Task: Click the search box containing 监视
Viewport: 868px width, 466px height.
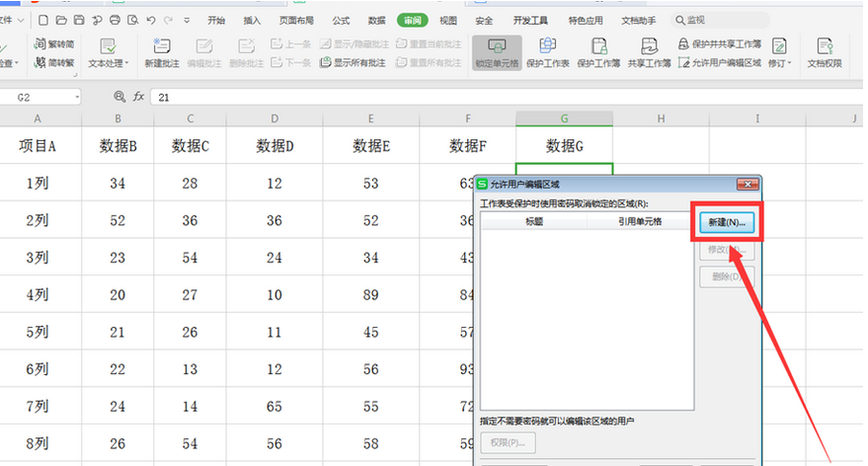Action: (x=720, y=21)
